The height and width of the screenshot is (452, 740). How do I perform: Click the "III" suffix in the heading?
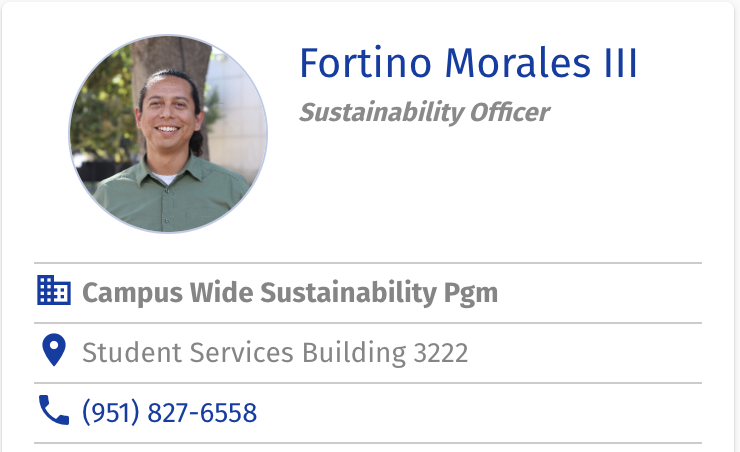[614, 63]
